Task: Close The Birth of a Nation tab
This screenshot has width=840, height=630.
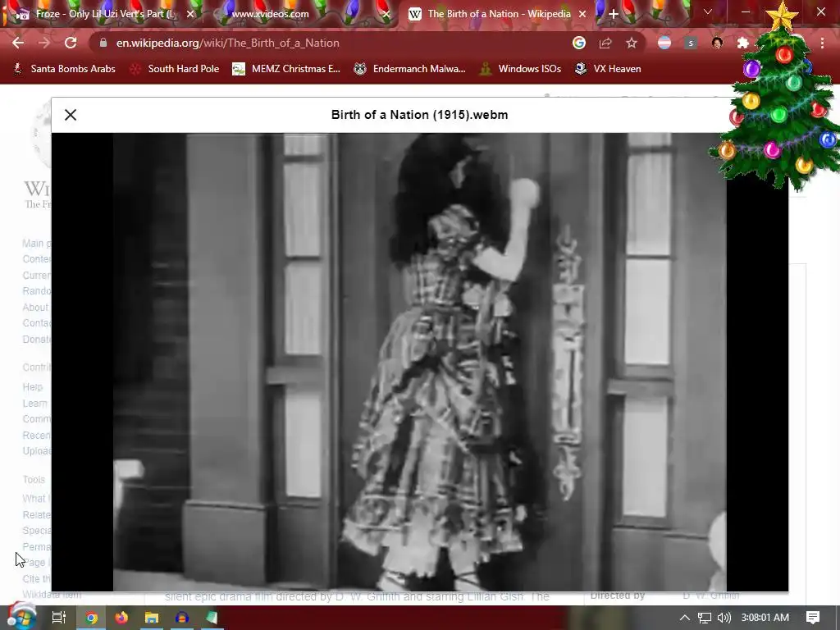Action: 582,14
